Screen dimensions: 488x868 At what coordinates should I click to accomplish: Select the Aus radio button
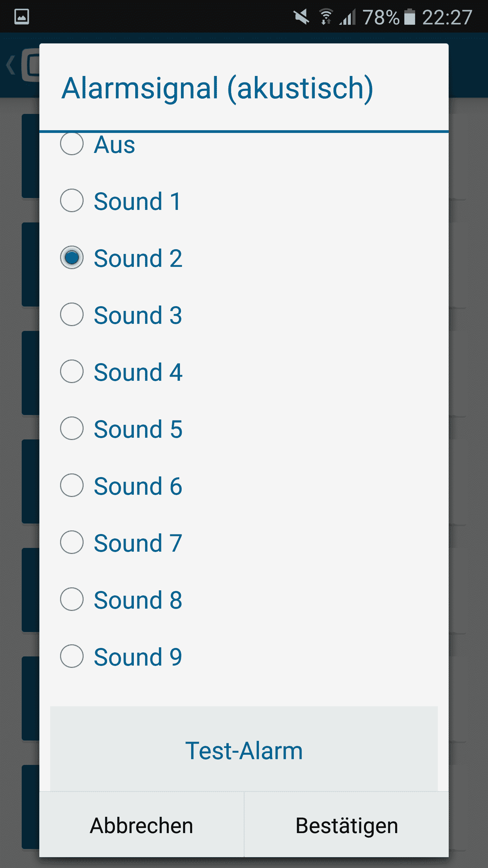(x=72, y=144)
